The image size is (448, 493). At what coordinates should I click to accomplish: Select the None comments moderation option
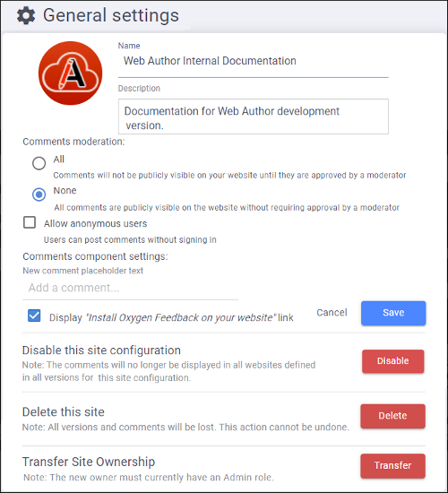(39, 195)
